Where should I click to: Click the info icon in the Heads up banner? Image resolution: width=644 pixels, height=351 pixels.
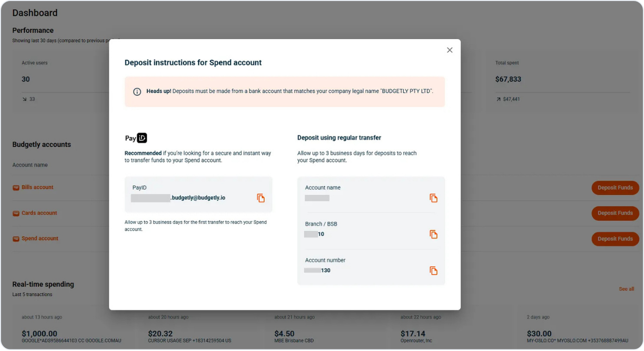point(137,92)
